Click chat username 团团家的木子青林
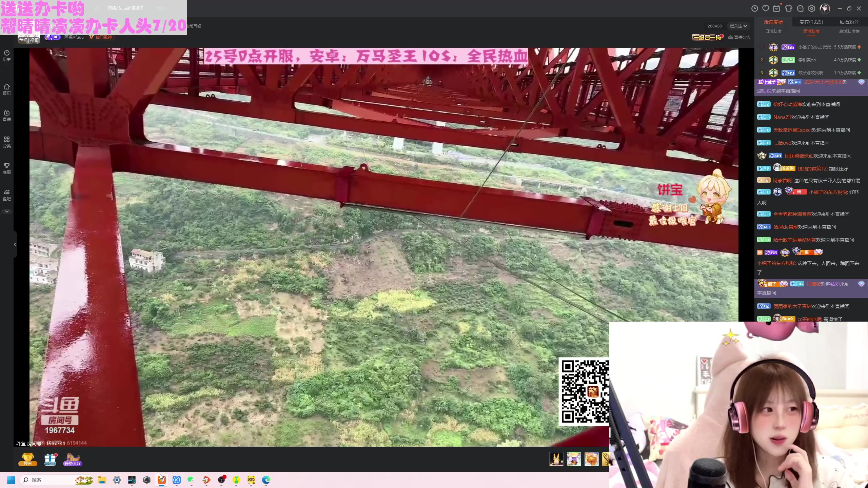Viewport: 868px width, 488px height. [792, 306]
